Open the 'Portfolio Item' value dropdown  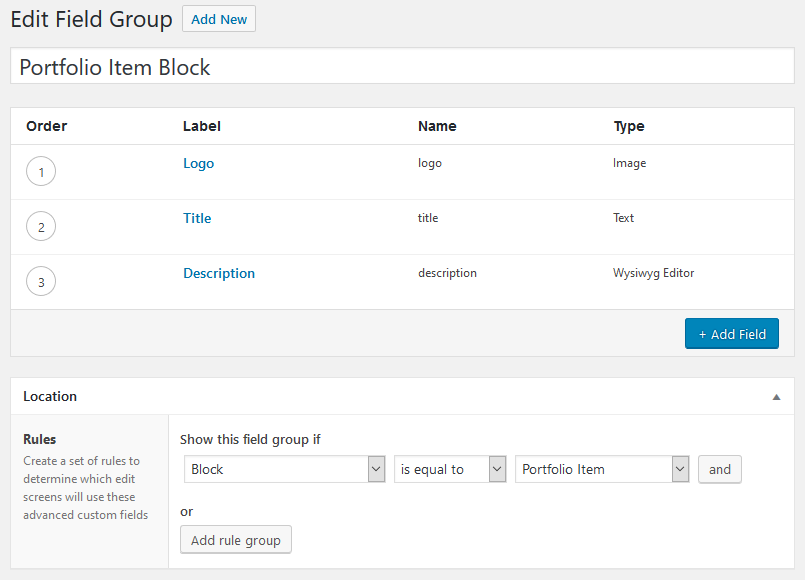[602, 469]
